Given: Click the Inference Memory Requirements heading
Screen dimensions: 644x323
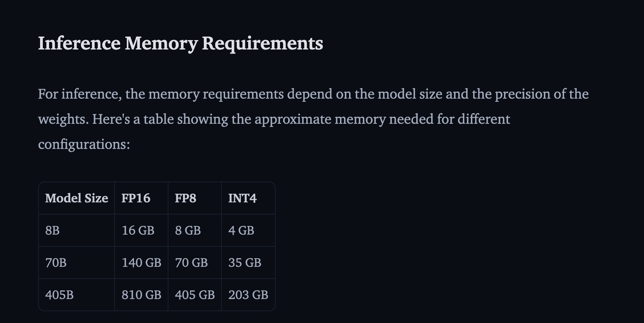Looking at the screenshot, I should (180, 43).
